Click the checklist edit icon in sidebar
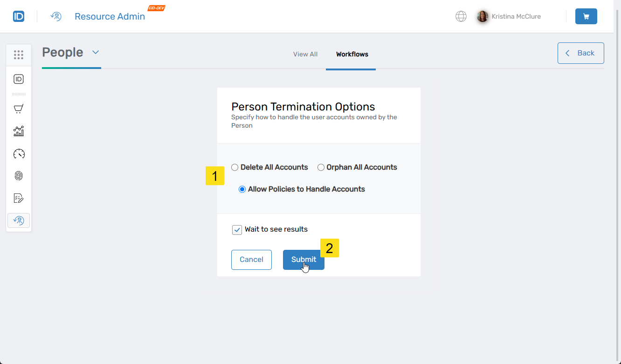 [19, 198]
